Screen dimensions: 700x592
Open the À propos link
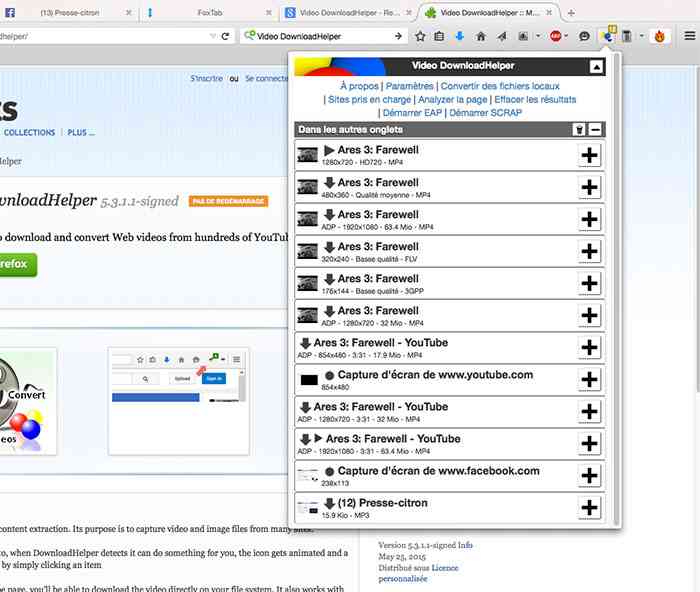click(359, 86)
